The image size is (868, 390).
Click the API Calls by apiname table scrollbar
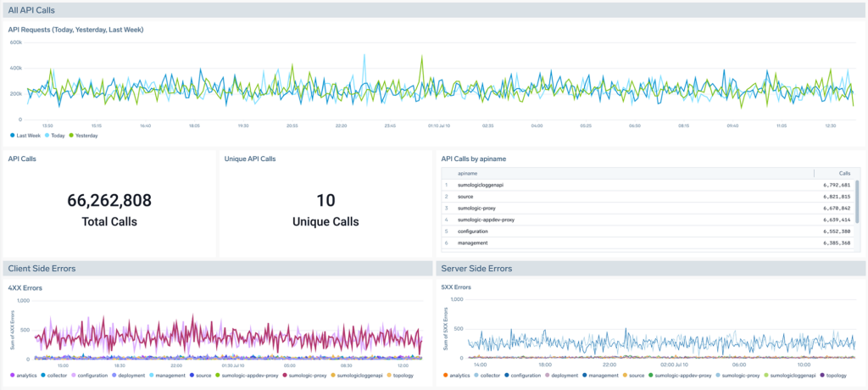coord(857,199)
